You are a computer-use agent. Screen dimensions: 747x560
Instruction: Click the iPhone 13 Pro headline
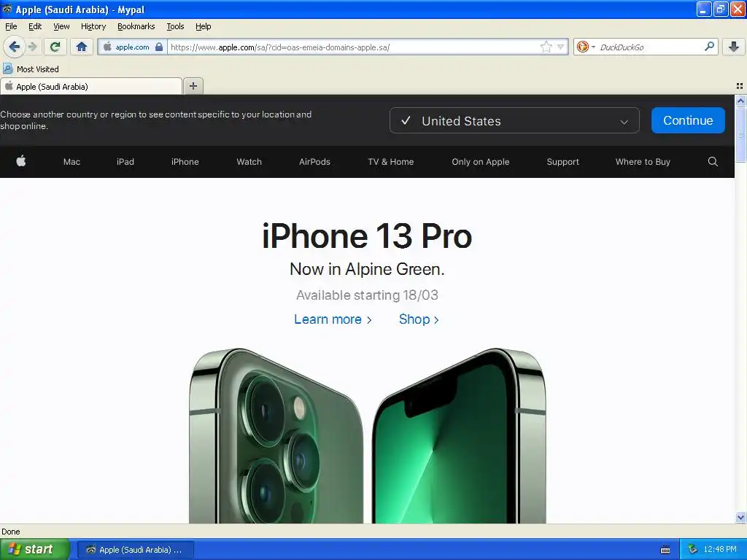[367, 236]
